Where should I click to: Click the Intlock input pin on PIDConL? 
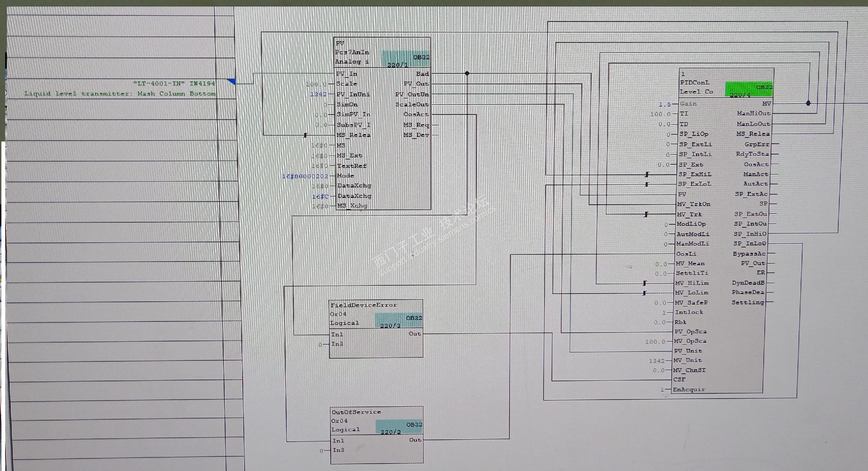pos(688,312)
